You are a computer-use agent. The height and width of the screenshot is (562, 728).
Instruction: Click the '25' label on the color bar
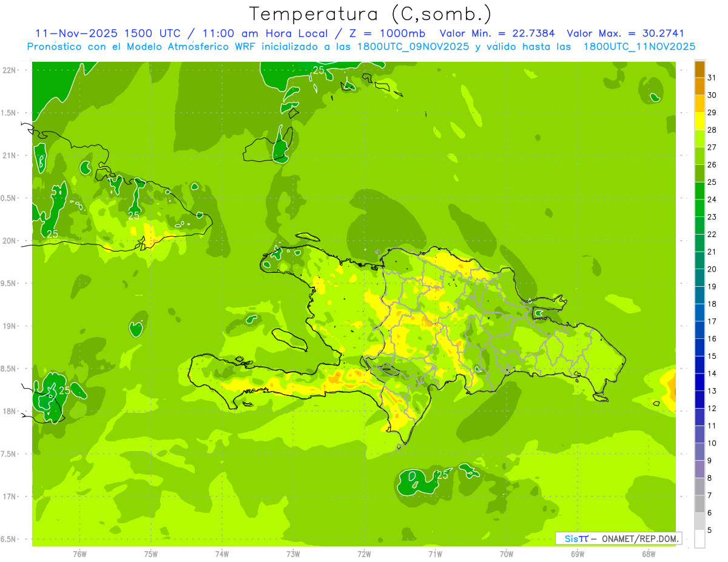tap(712, 182)
